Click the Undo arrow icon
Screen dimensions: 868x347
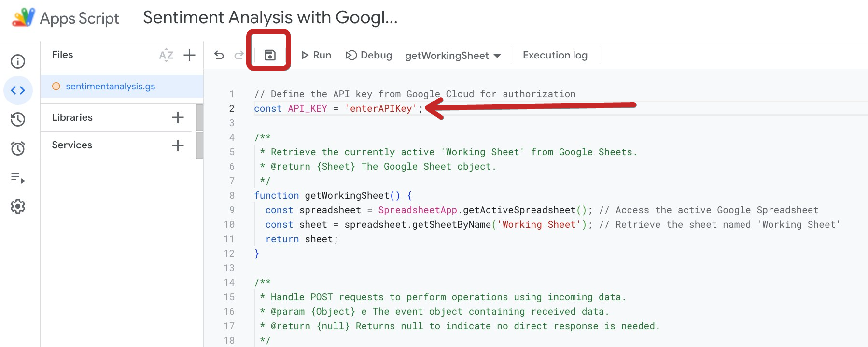[219, 55]
